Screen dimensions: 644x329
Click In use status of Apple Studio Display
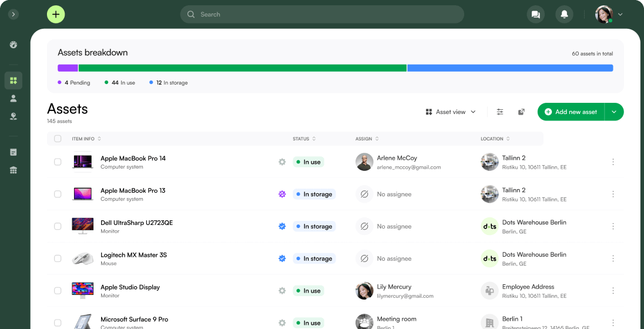[308, 290]
